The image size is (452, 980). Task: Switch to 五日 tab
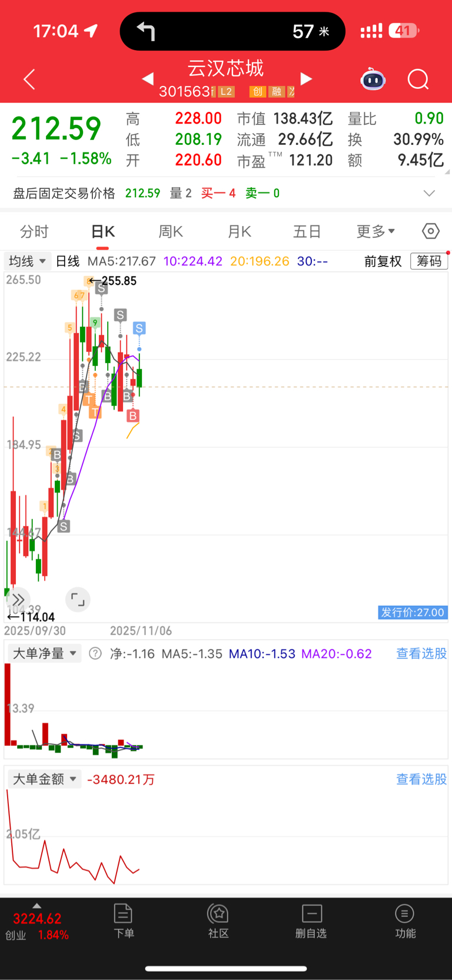point(307,231)
